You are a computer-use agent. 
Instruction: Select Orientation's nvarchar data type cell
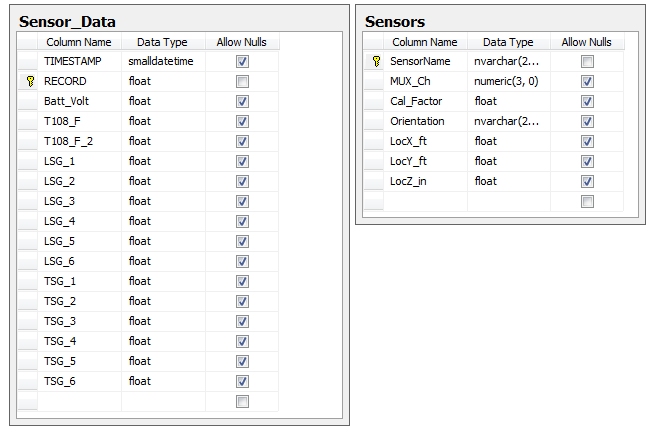[x=509, y=121]
